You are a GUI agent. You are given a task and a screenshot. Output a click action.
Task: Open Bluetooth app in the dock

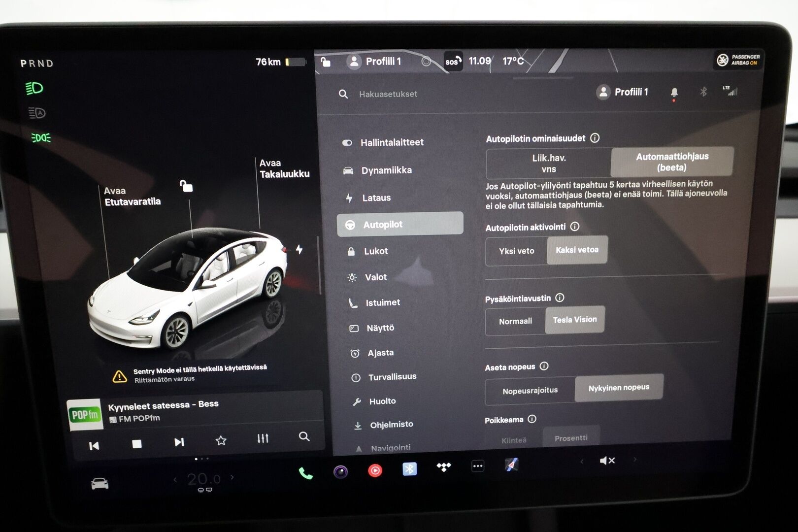coord(409,469)
